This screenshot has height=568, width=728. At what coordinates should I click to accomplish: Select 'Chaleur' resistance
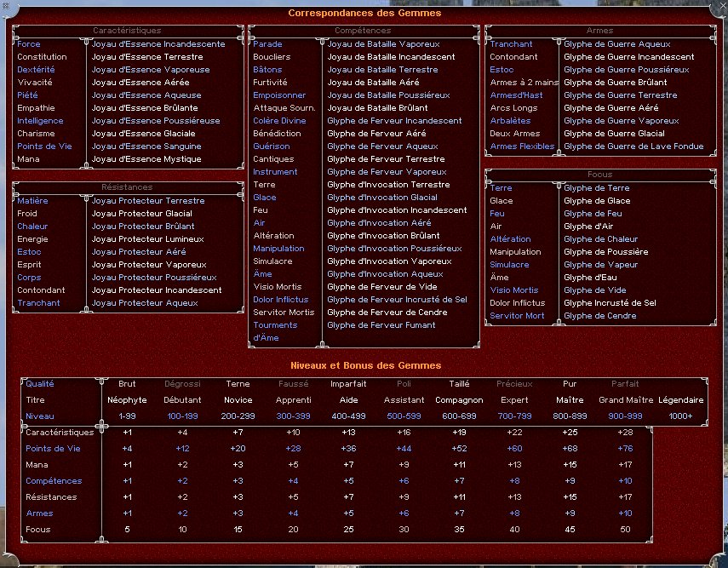click(32, 227)
